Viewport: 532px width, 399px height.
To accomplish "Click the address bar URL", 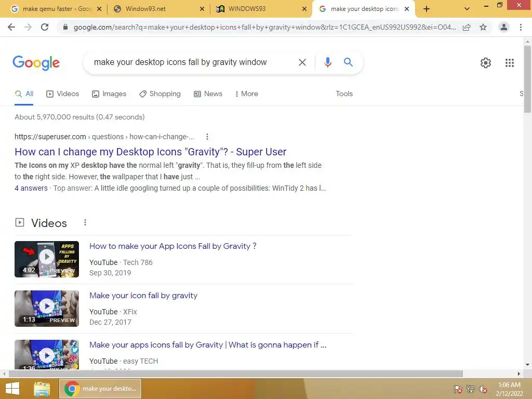I will tap(264, 27).
